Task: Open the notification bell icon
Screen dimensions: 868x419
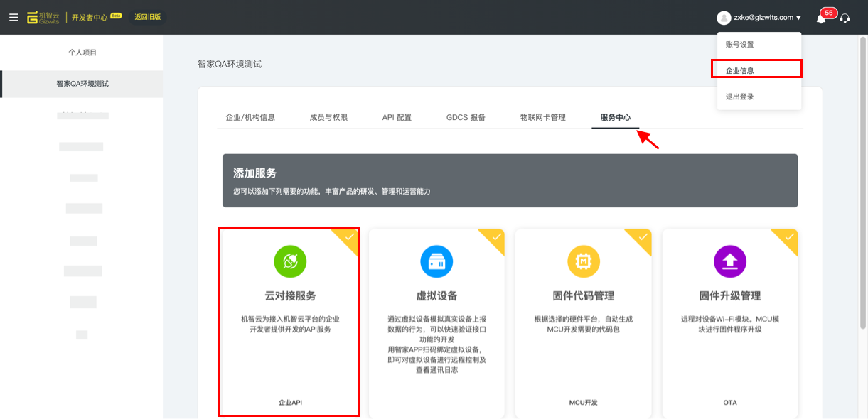Action: [821, 18]
